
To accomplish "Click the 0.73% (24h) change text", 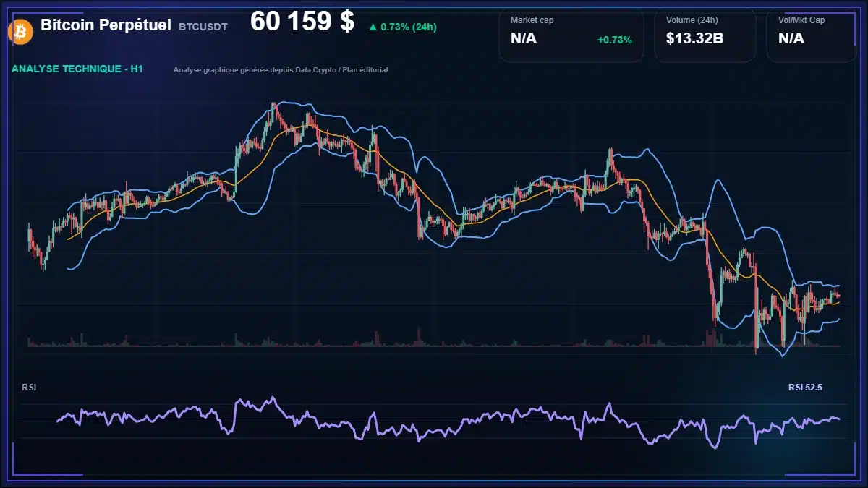I will (409, 27).
